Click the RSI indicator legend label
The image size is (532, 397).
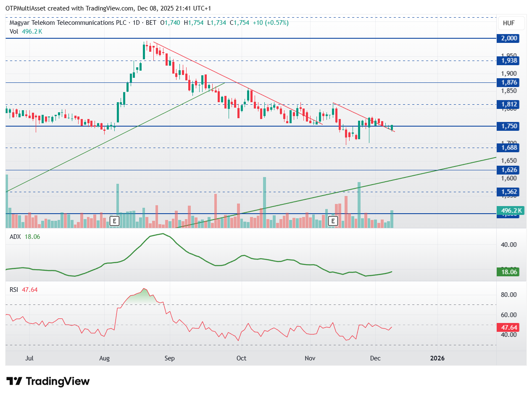click(14, 289)
